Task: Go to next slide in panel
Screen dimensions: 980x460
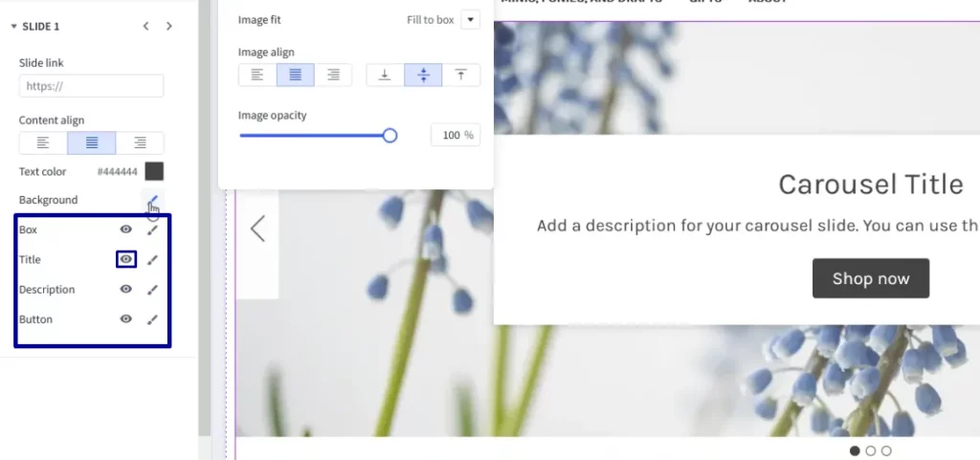Action: pos(168,26)
